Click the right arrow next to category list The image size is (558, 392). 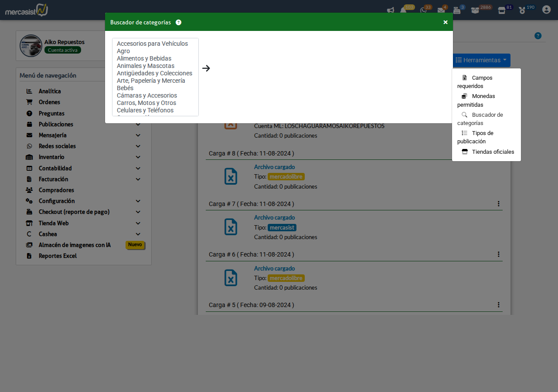206,68
